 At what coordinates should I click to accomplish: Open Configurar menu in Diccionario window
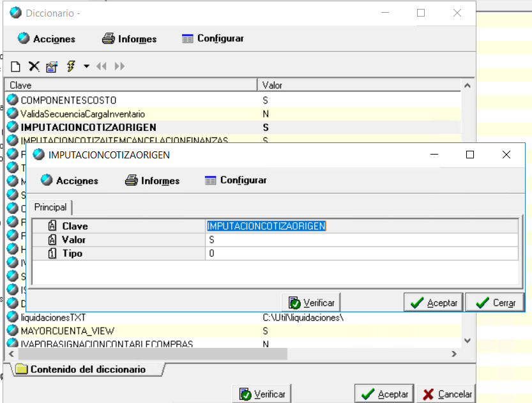tap(213, 38)
